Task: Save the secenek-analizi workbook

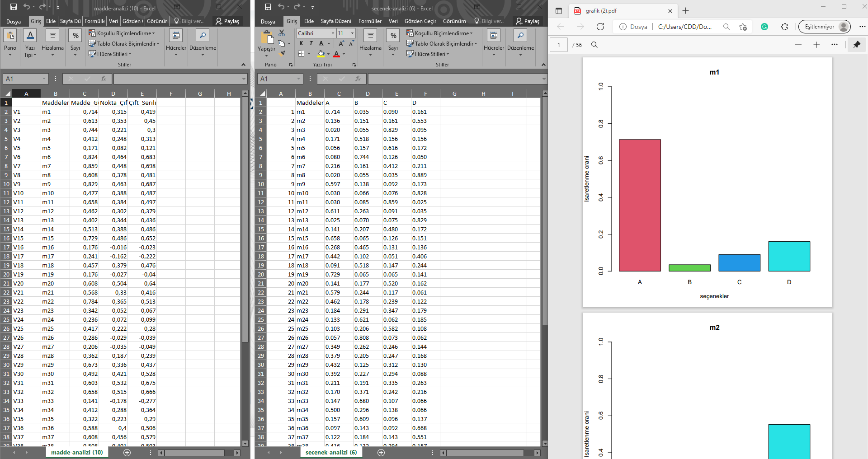Action: [268, 7]
